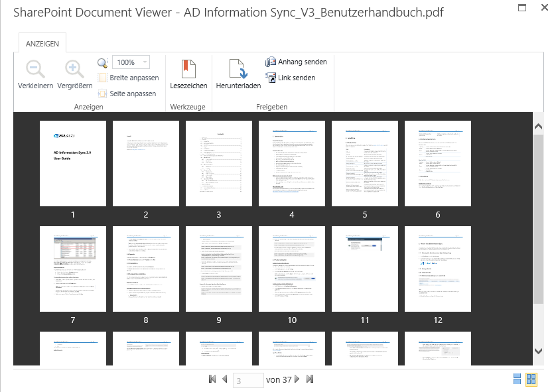Click the Herunterladen download icon
The image size is (558, 392).
238,69
